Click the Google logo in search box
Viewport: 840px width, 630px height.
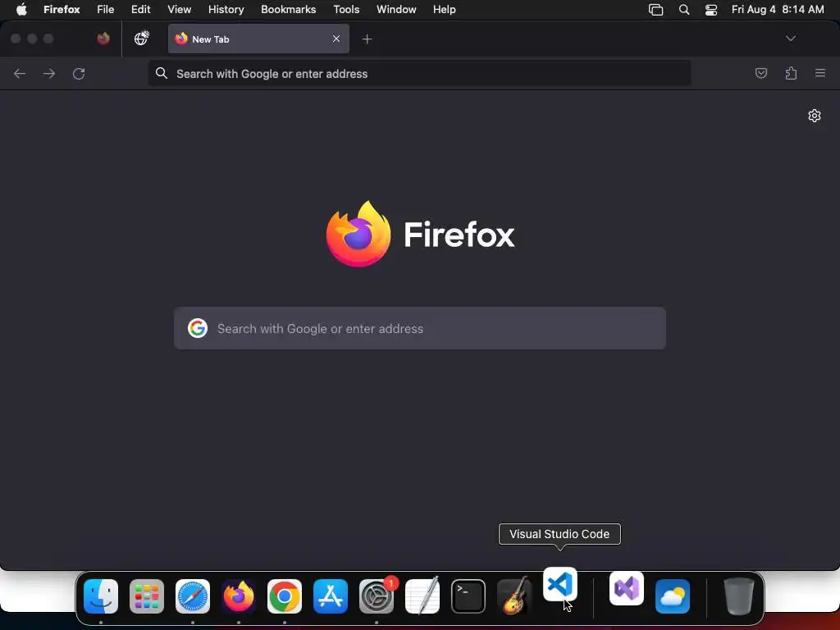coord(198,328)
